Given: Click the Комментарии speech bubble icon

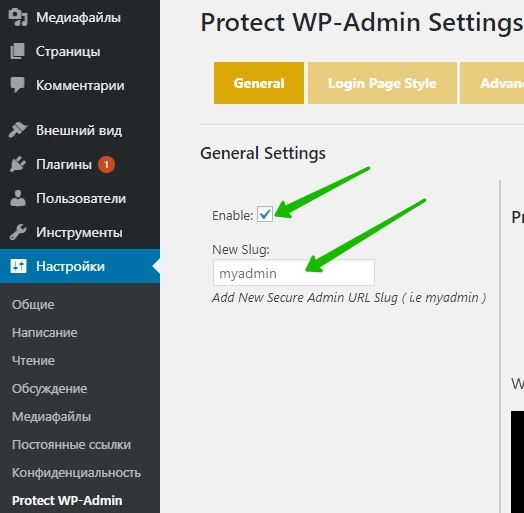Looking at the screenshot, I should (x=17, y=85).
